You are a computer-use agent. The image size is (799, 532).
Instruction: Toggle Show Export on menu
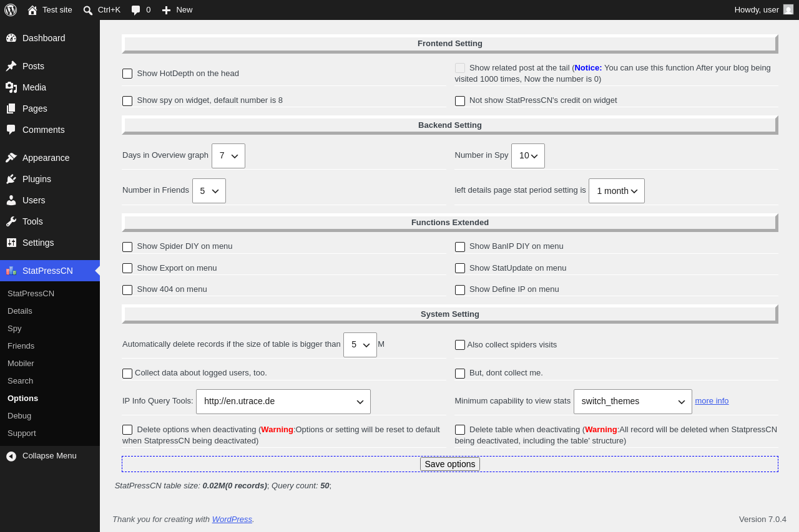(x=127, y=268)
